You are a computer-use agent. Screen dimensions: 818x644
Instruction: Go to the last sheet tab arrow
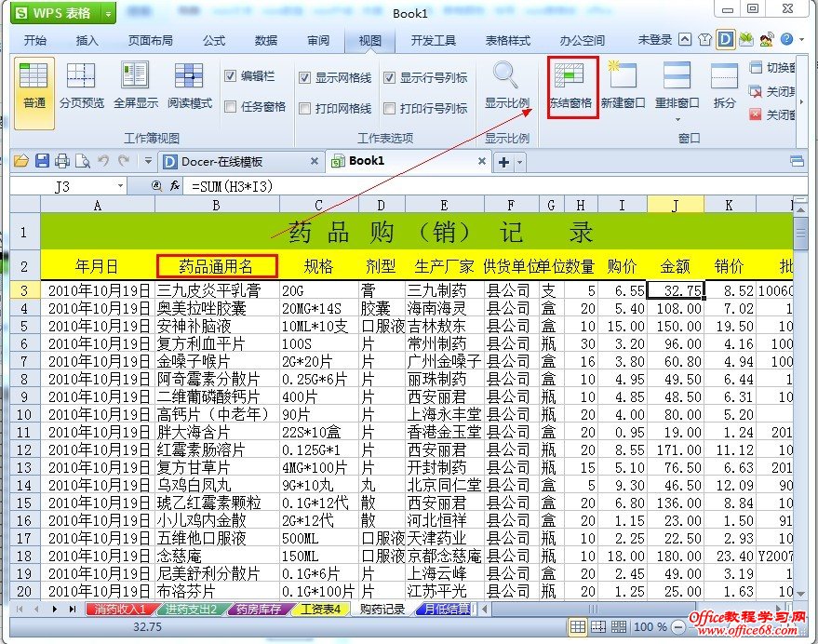pos(73,609)
